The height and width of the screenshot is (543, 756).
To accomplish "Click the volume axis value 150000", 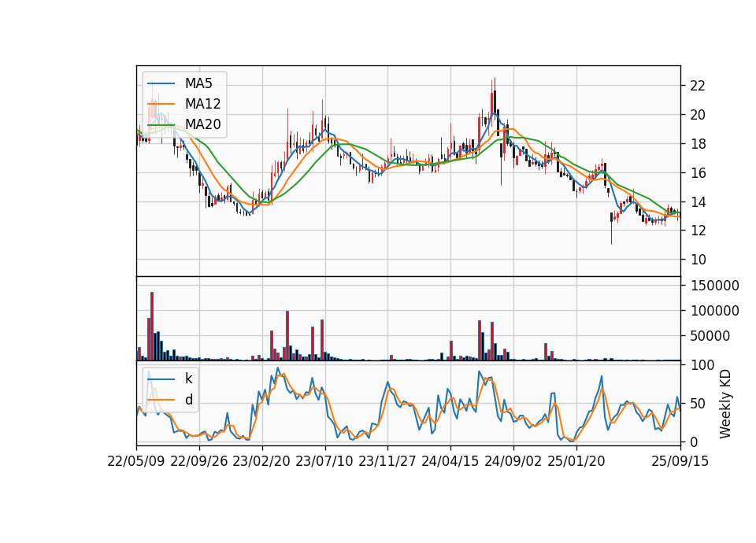I will point(715,286).
